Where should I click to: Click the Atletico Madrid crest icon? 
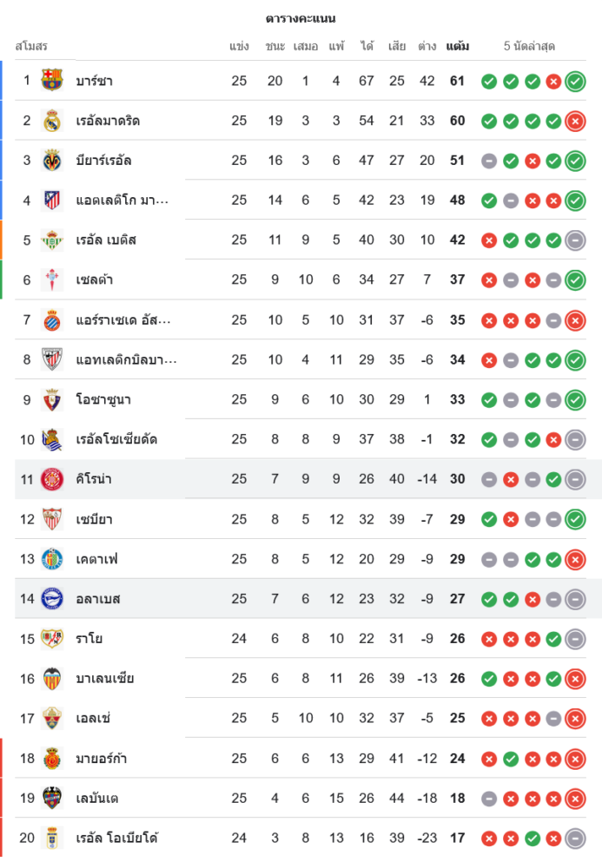point(52,201)
